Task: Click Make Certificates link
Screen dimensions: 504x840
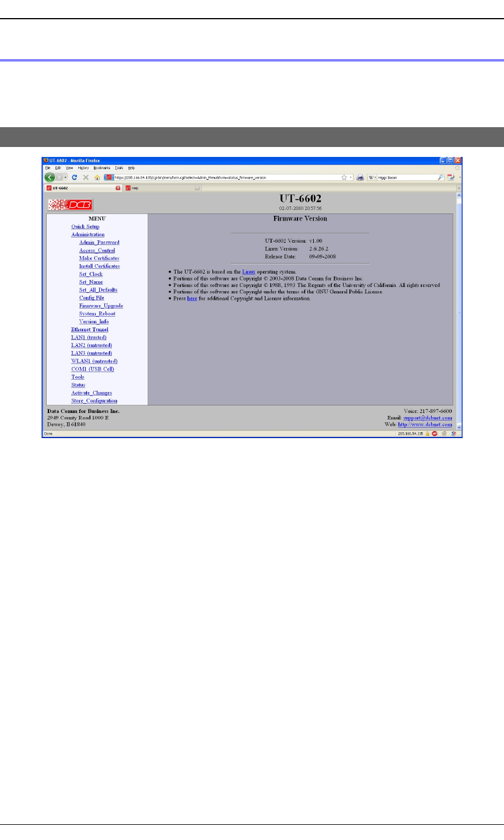Action: (99, 258)
